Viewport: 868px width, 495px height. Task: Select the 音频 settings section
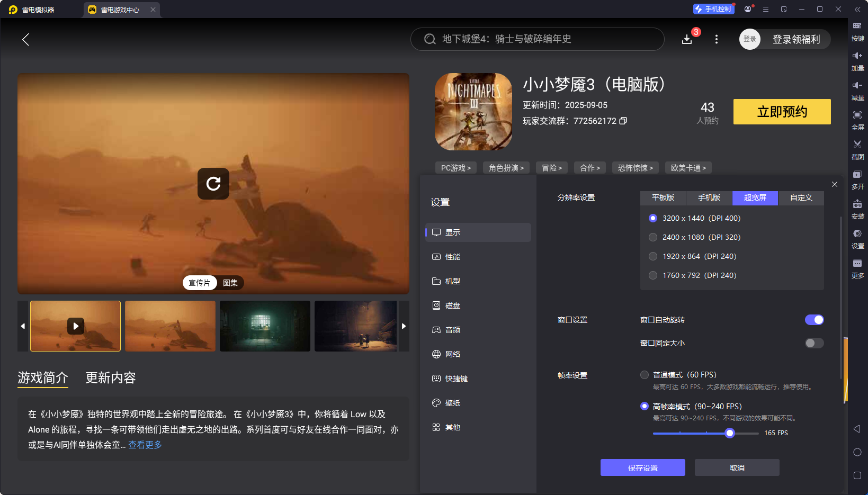coord(453,329)
